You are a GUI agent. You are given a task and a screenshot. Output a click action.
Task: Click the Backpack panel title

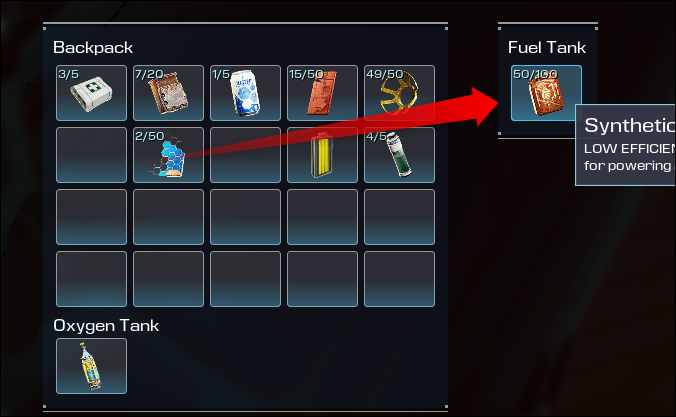[x=93, y=48]
